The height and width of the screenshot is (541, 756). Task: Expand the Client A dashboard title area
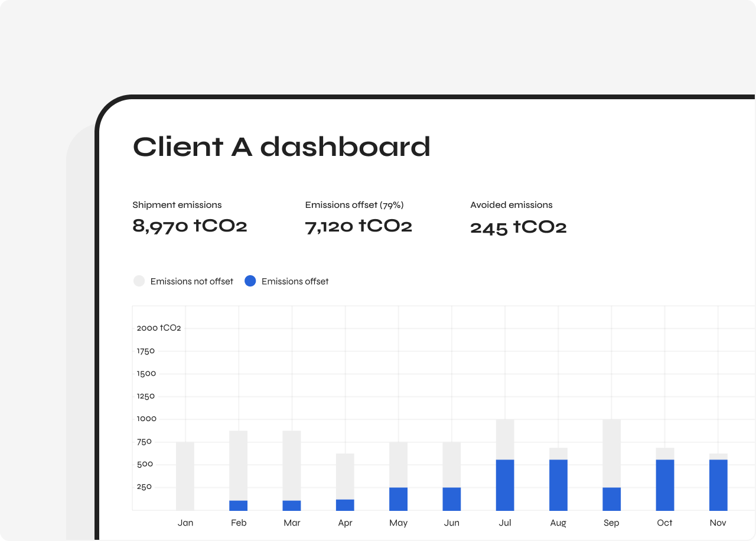pyautogui.click(x=281, y=148)
